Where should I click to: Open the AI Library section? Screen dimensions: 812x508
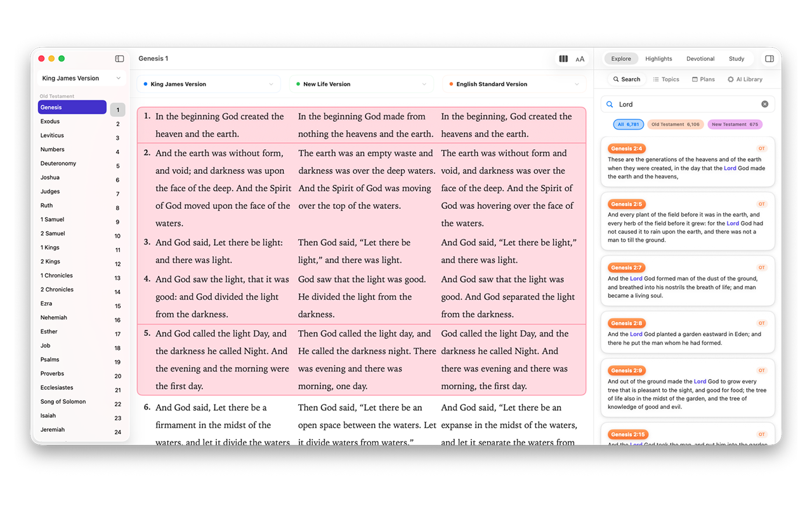point(745,79)
